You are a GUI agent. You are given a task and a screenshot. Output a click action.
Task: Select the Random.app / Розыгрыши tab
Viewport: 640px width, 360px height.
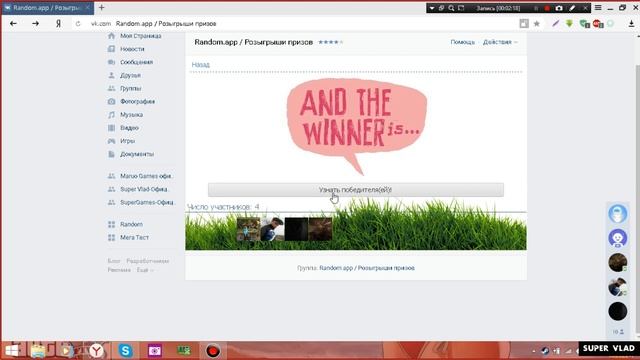(47, 7)
